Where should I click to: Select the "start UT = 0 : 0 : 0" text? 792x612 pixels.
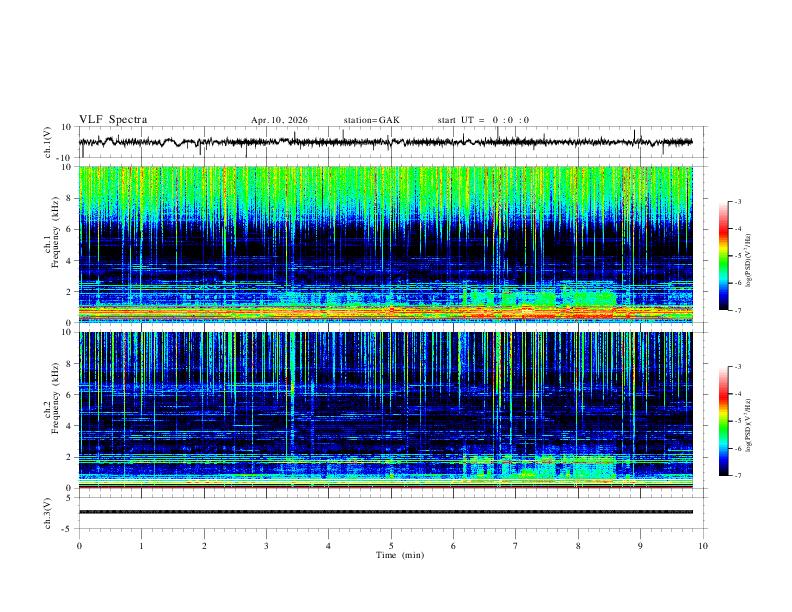(483, 120)
